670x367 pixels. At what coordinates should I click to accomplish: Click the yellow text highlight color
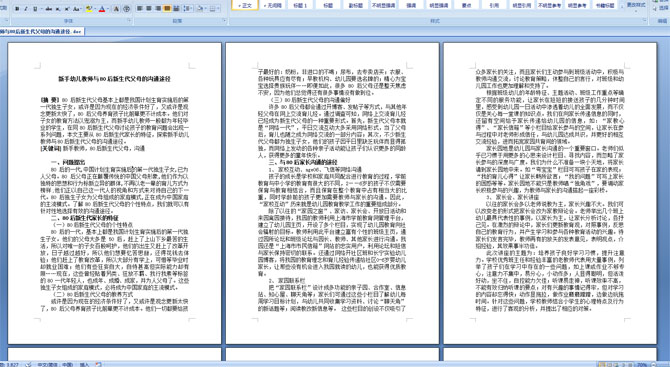[89, 9]
